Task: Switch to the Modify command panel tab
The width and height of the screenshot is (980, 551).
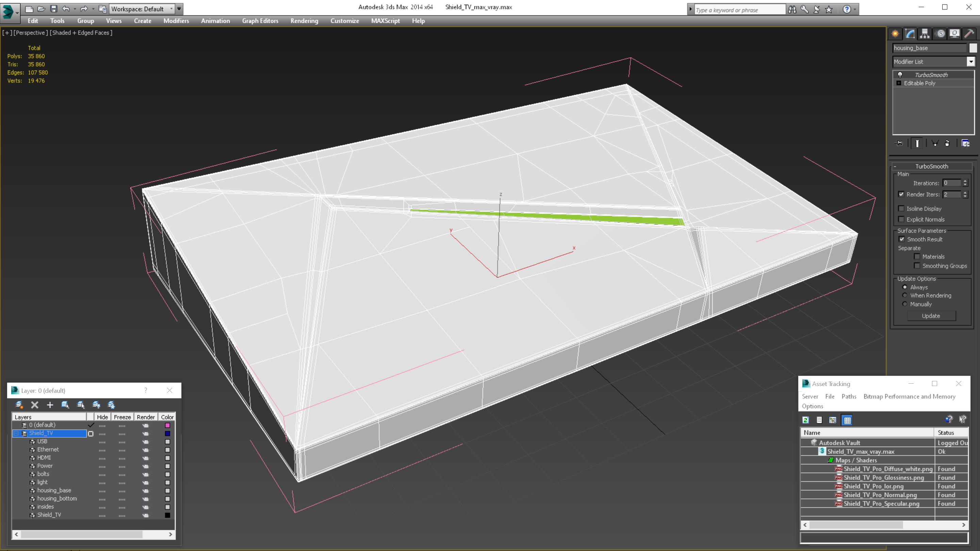Action: point(910,33)
